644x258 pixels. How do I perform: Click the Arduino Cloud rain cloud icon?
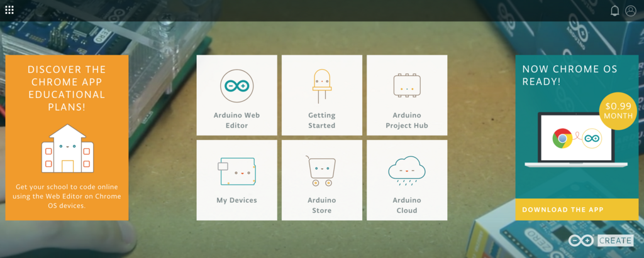click(x=407, y=171)
